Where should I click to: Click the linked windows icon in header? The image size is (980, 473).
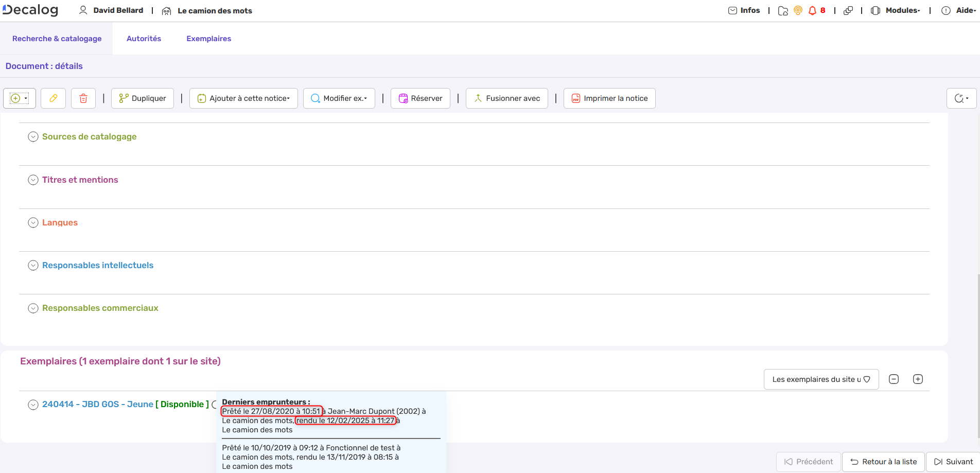click(x=848, y=11)
